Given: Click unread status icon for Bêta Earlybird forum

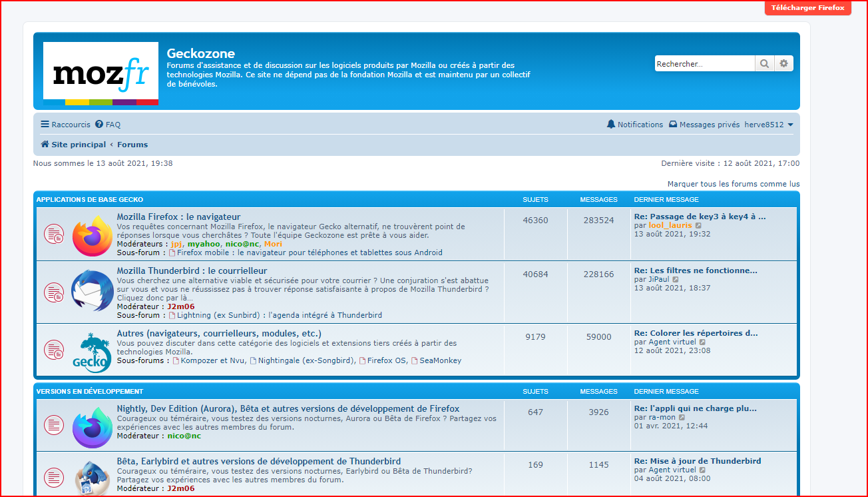Looking at the screenshot, I should click(54, 477).
